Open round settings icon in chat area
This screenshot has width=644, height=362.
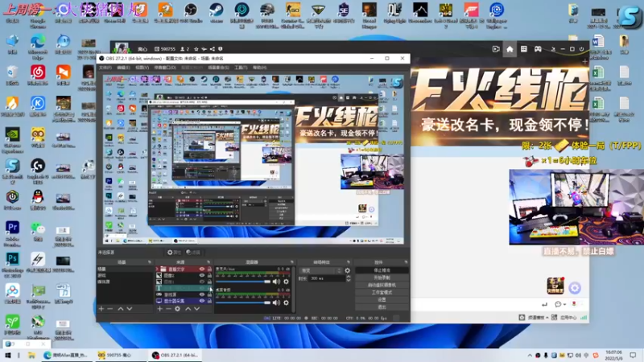pyautogui.click(x=575, y=288)
